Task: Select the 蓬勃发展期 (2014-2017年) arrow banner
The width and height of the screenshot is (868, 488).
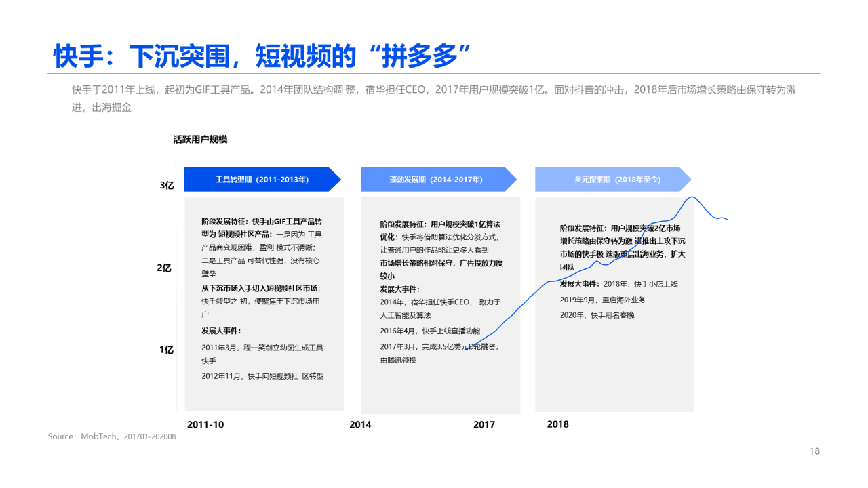Action: coord(439,180)
